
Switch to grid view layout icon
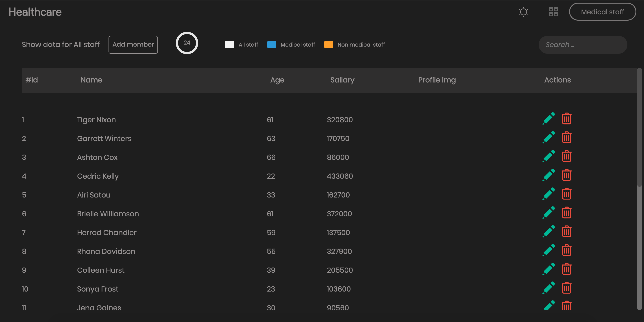tap(553, 12)
